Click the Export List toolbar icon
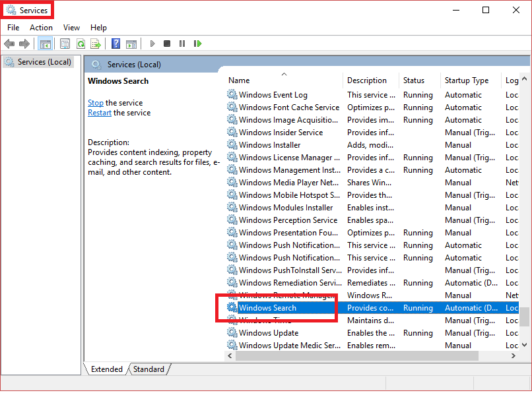The height and width of the screenshot is (397, 532). (96, 44)
